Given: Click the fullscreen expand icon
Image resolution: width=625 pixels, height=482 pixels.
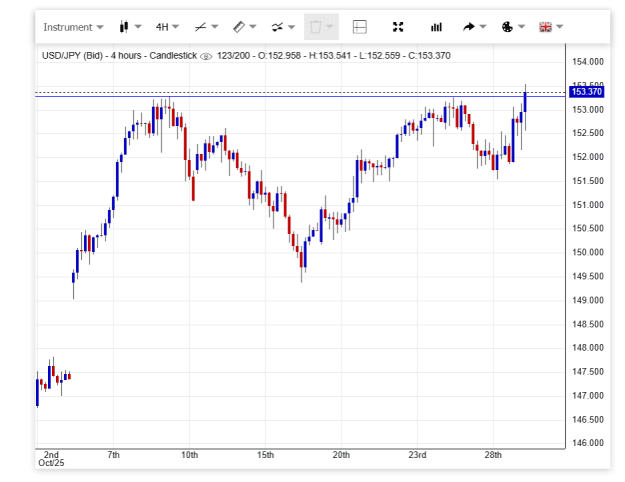Looking at the screenshot, I should coord(398,27).
